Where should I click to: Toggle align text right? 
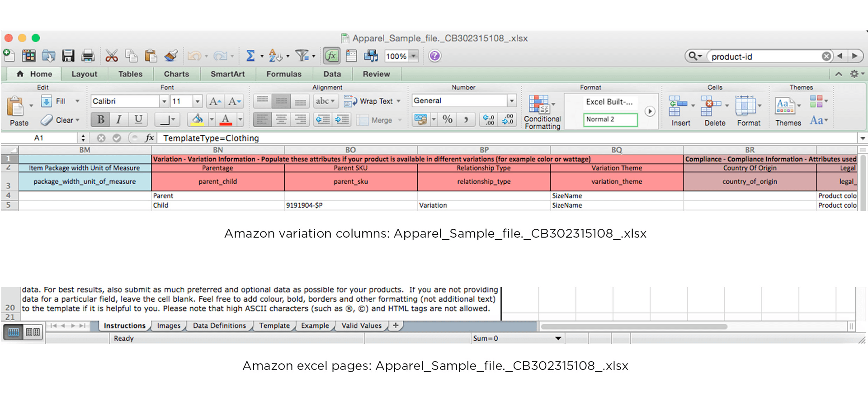(300, 119)
